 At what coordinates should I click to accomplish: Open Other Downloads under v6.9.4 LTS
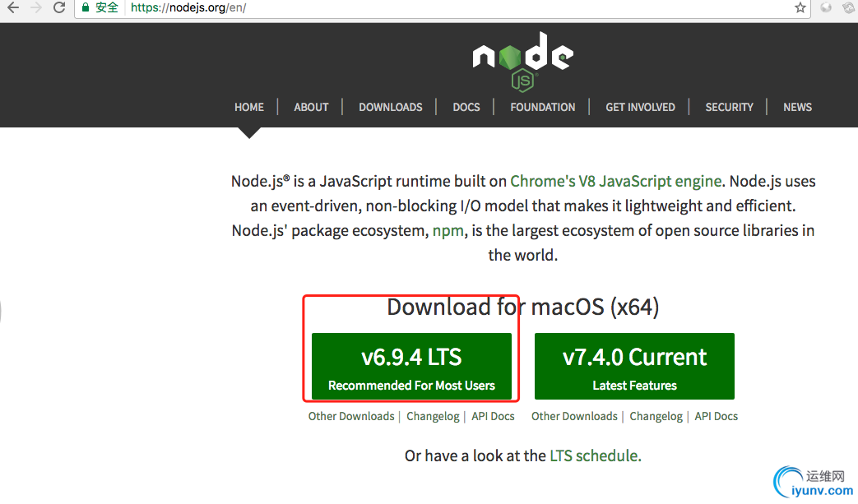(351, 417)
